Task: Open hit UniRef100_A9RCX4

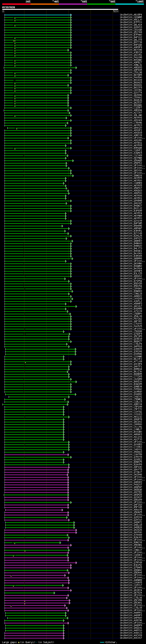Action: [131, 404]
